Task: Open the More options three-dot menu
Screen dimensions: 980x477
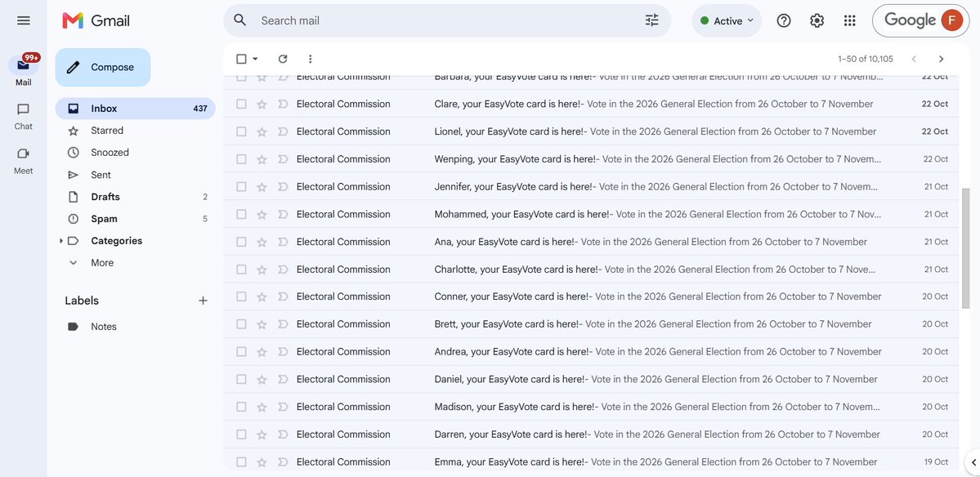Action: pos(310,59)
